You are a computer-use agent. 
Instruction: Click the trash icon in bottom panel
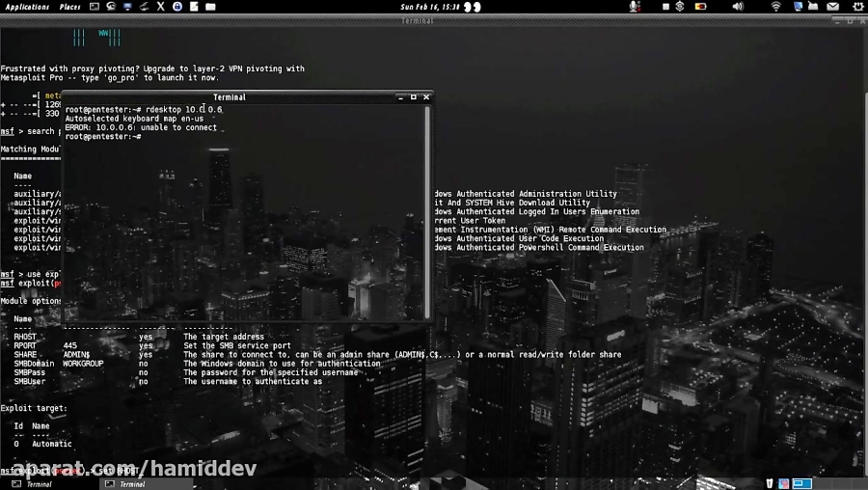click(770, 484)
